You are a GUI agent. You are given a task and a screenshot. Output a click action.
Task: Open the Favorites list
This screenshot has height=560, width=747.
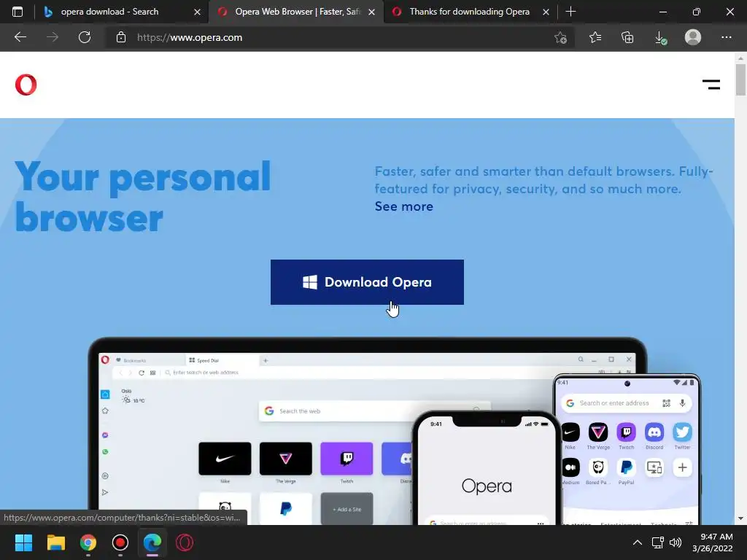coord(595,37)
